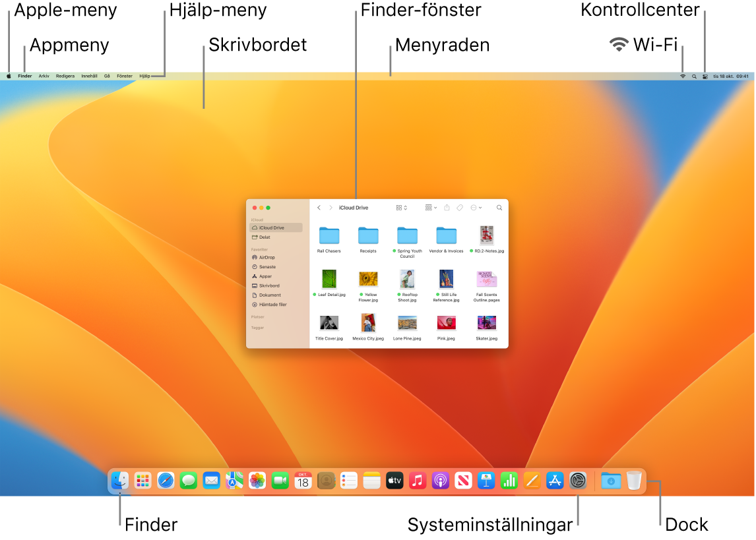Select Dokument in the Finder sidebar
This screenshot has height=540, width=756.
268,295
